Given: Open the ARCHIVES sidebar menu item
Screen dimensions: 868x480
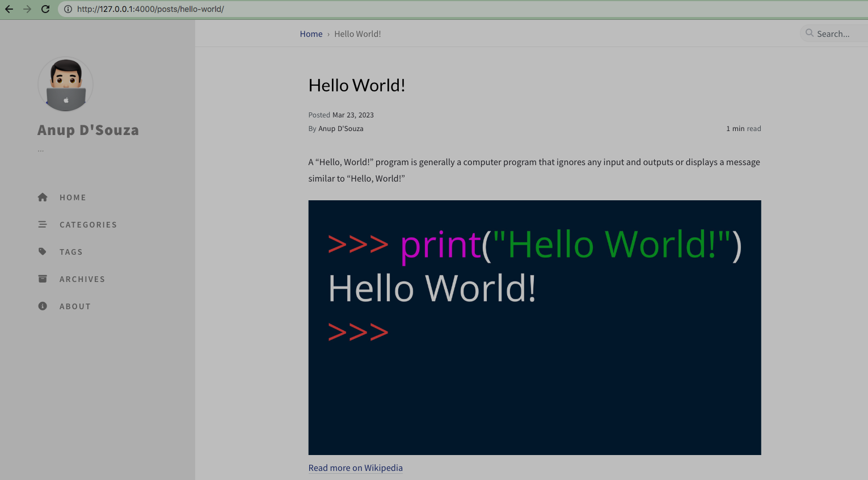Looking at the screenshot, I should 82,279.
